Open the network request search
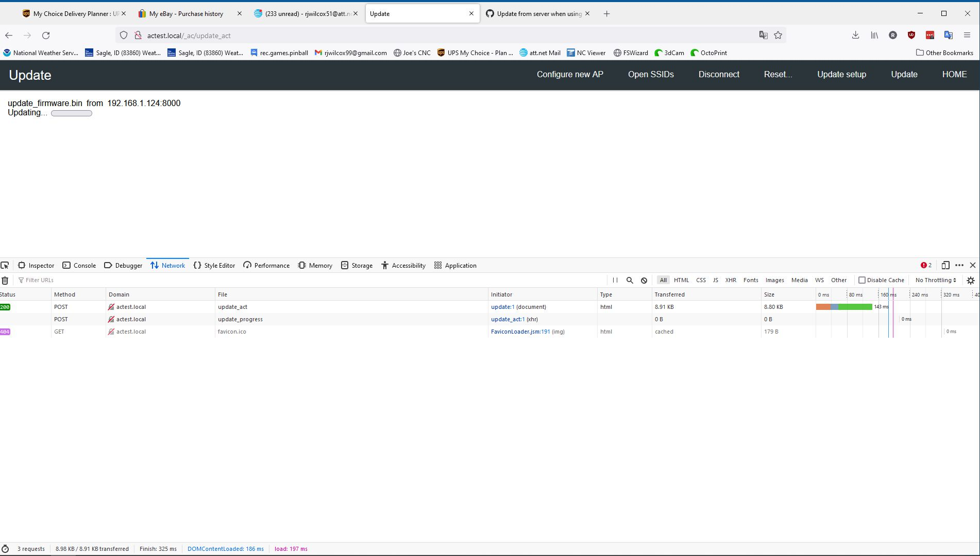This screenshot has width=980, height=556. (x=630, y=280)
